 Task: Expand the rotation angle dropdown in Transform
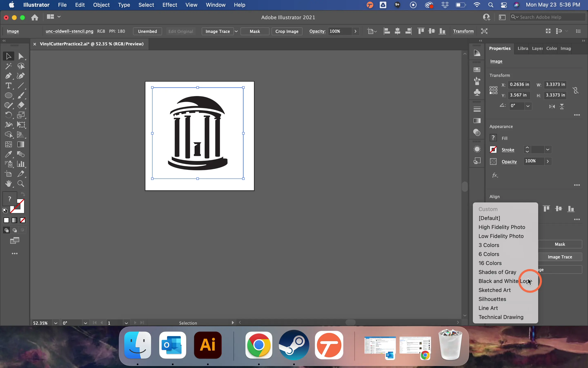(x=528, y=106)
